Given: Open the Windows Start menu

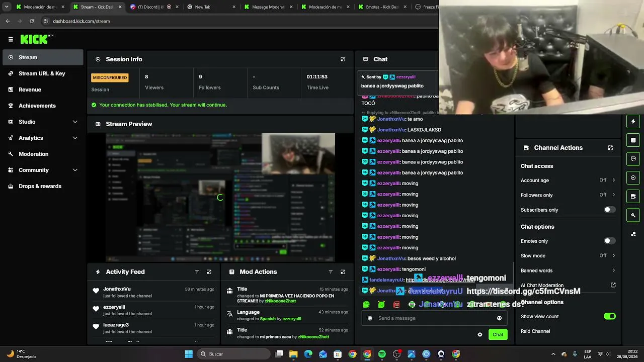Looking at the screenshot, I should pos(189,354).
